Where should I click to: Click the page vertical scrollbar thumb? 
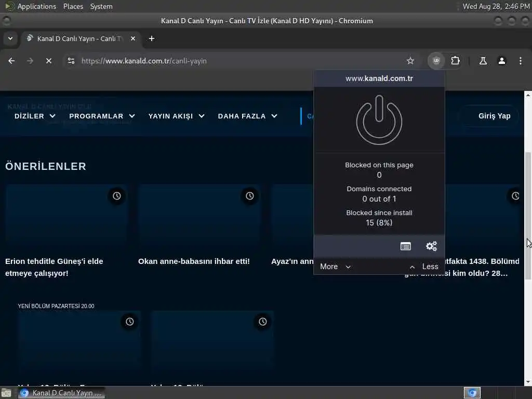528,216
